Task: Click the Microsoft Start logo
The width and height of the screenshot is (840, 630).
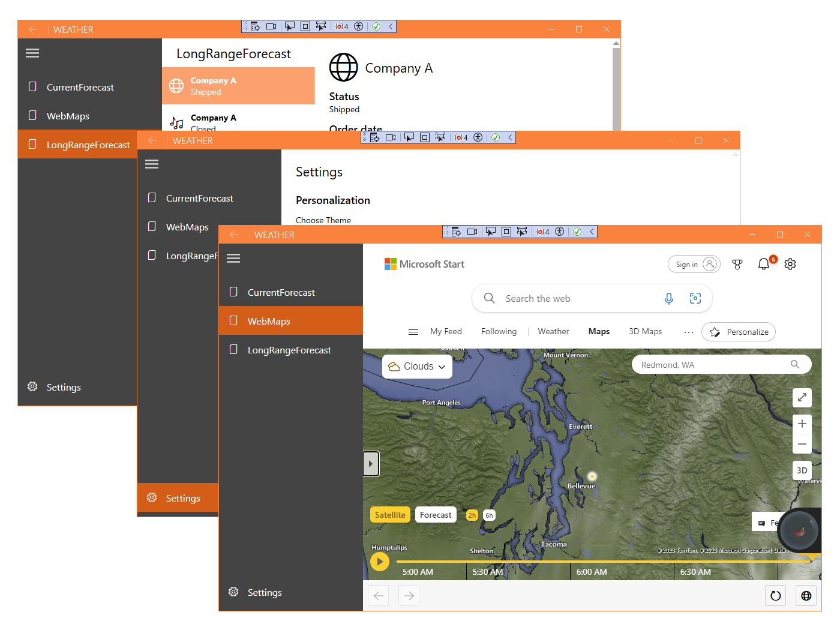Action: click(x=424, y=264)
